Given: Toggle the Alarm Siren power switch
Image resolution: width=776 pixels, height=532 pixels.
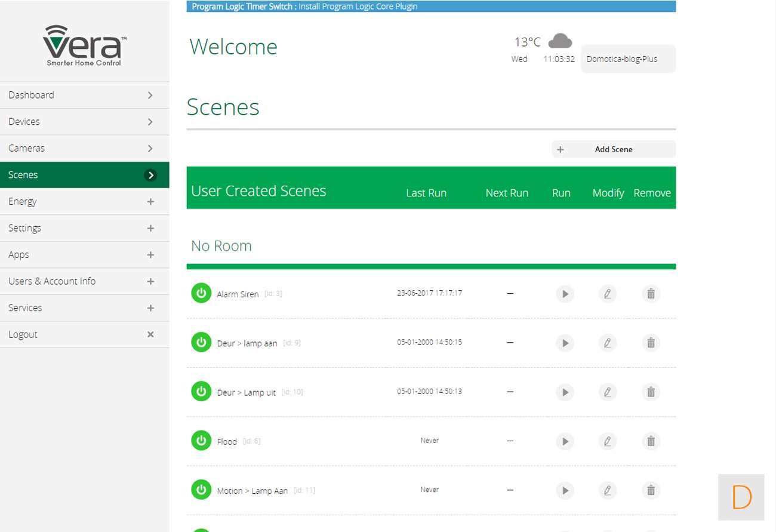Looking at the screenshot, I should click(201, 293).
